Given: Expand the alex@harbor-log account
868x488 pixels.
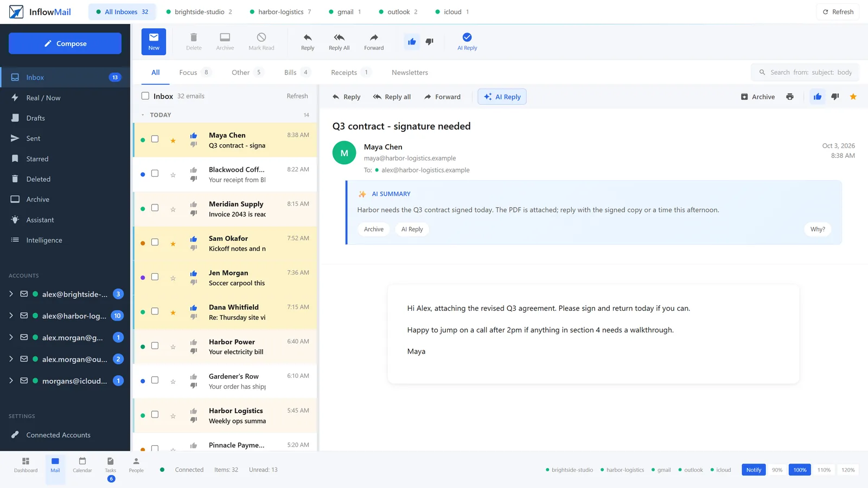Looking at the screenshot, I should coord(11,316).
